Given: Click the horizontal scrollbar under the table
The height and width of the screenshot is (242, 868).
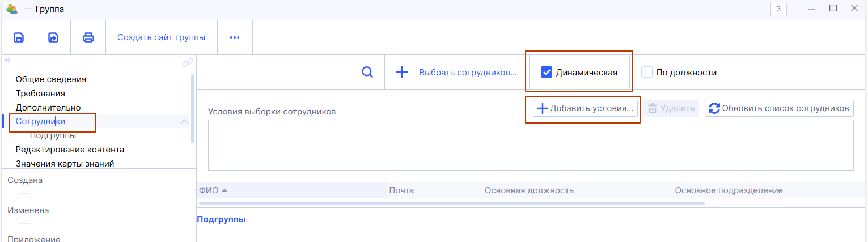Looking at the screenshot, I should (x=451, y=203).
